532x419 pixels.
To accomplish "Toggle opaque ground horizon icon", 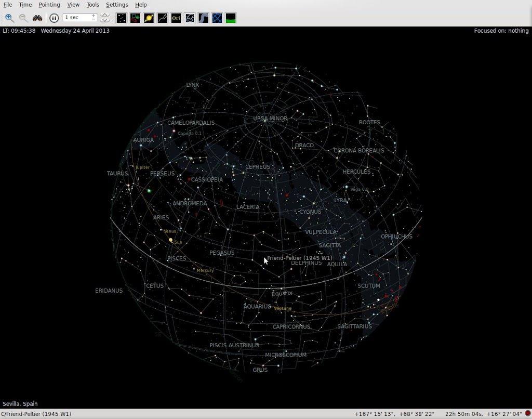I will coord(231,18).
